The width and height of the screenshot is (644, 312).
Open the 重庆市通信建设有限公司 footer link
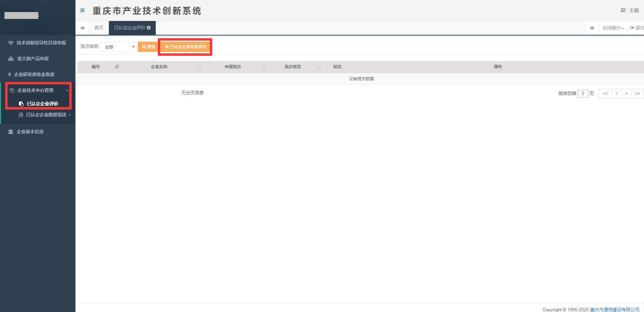[615, 310]
